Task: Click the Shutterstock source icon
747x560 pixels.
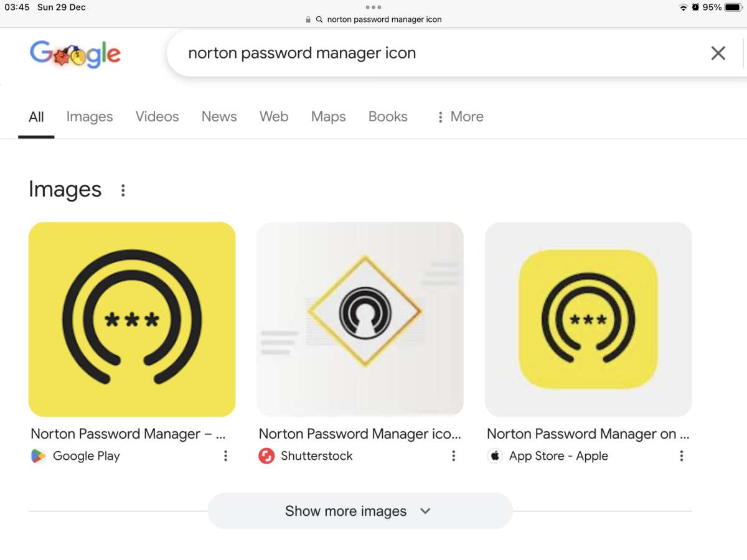Action: pos(266,456)
